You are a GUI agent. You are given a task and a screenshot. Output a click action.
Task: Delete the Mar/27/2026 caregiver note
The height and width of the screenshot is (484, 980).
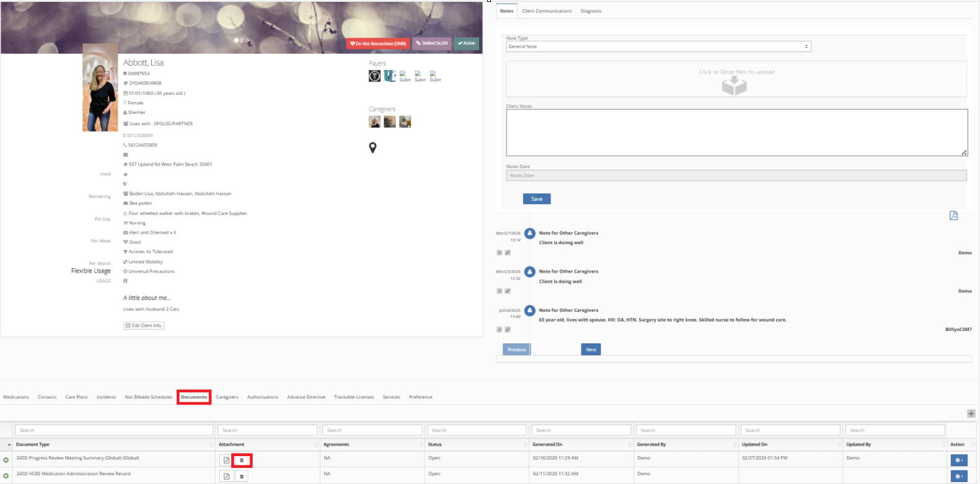tap(499, 253)
